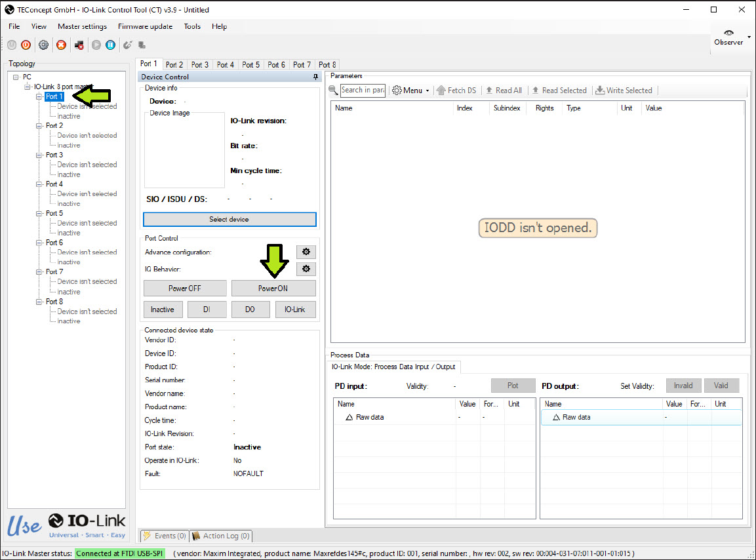Click the red X cancel toolbar icon
This screenshot has height=560, width=756.
(61, 45)
